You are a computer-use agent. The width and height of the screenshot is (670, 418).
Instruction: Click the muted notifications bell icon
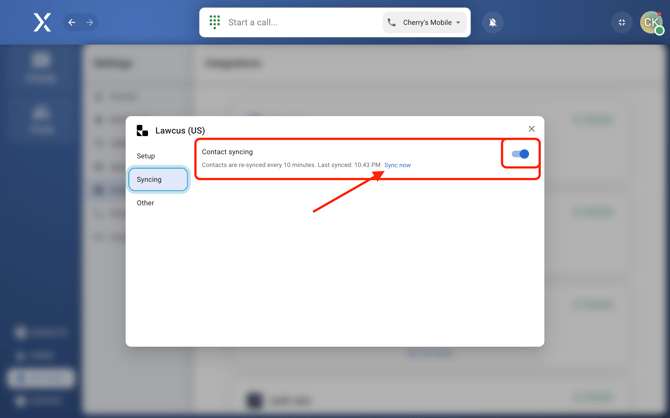492,22
